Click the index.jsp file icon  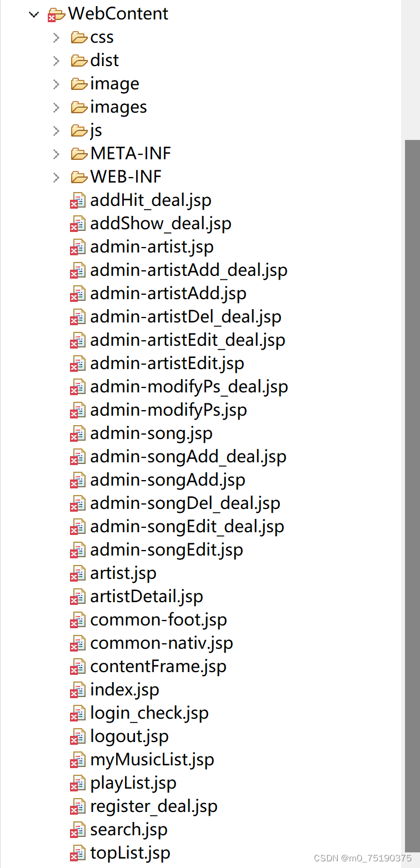pyautogui.click(x=78, y=690)
